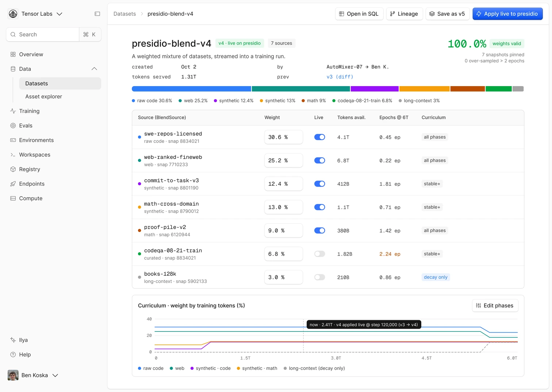Open the Datasets sidebar item
Viewport: 552px width, 392px height.
pyautogui.click(x=60, y=84)
